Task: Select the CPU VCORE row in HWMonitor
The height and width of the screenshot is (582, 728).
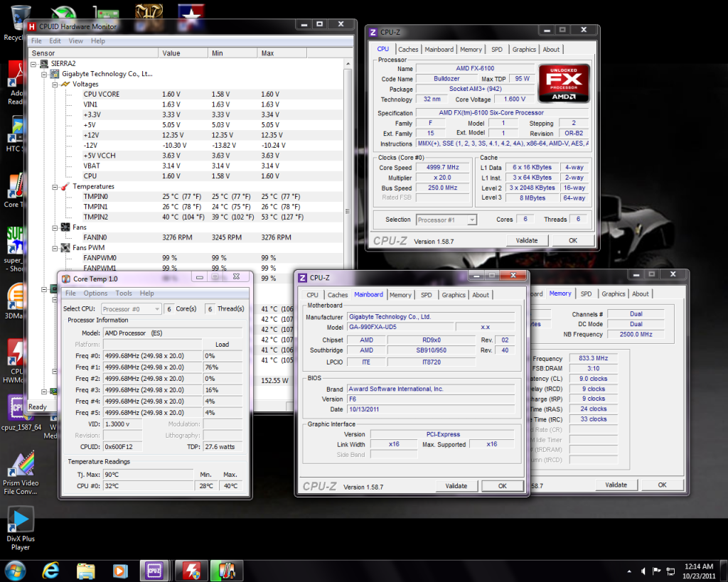Action: click(x=186, y=95)
